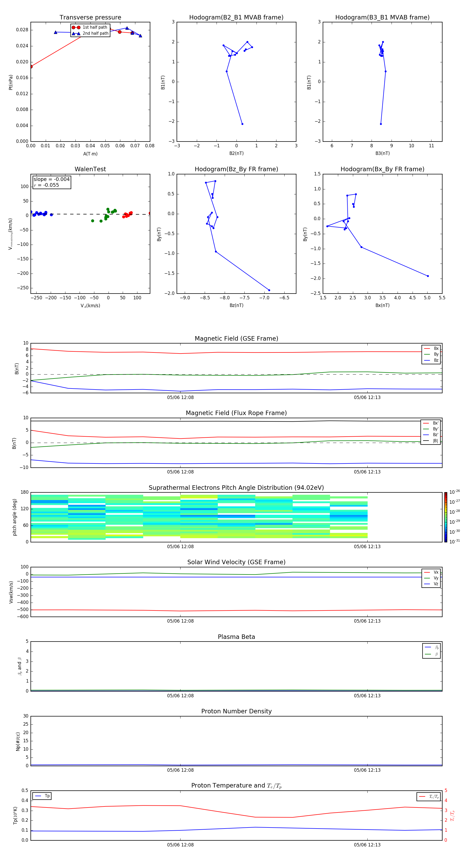This screenshot has height=868, width=473.
Task: Click 05/06 12:08 tick under GSE magnetic field plot
Action: click(181, 398)
